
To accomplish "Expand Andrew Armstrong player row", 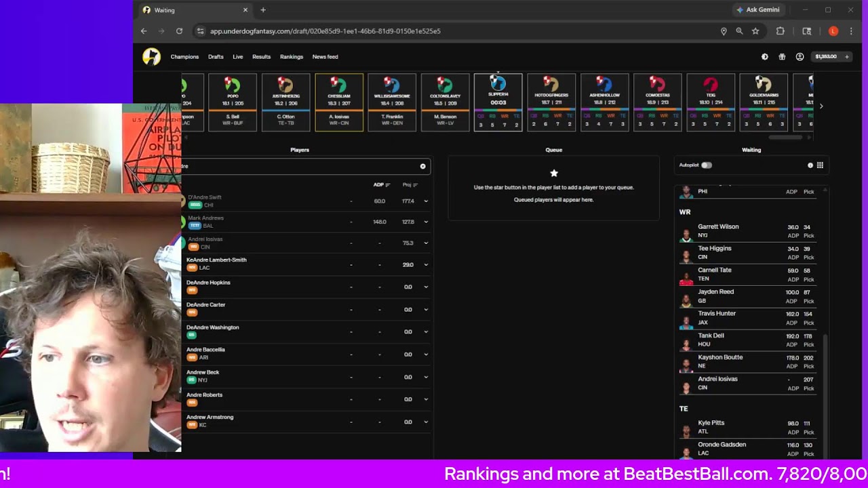I will pos(426,422).
